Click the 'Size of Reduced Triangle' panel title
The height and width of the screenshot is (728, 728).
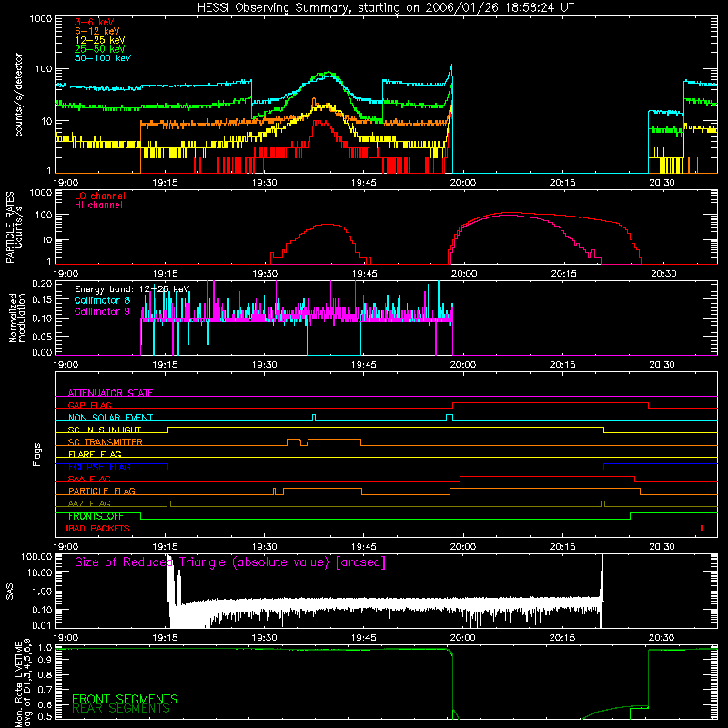coord(230,562)
